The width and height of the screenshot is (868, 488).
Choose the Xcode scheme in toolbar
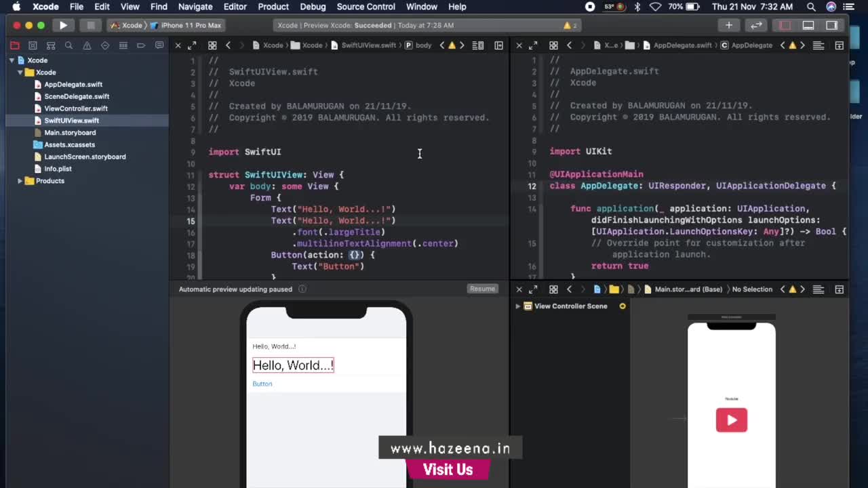[x=126, y=25]
